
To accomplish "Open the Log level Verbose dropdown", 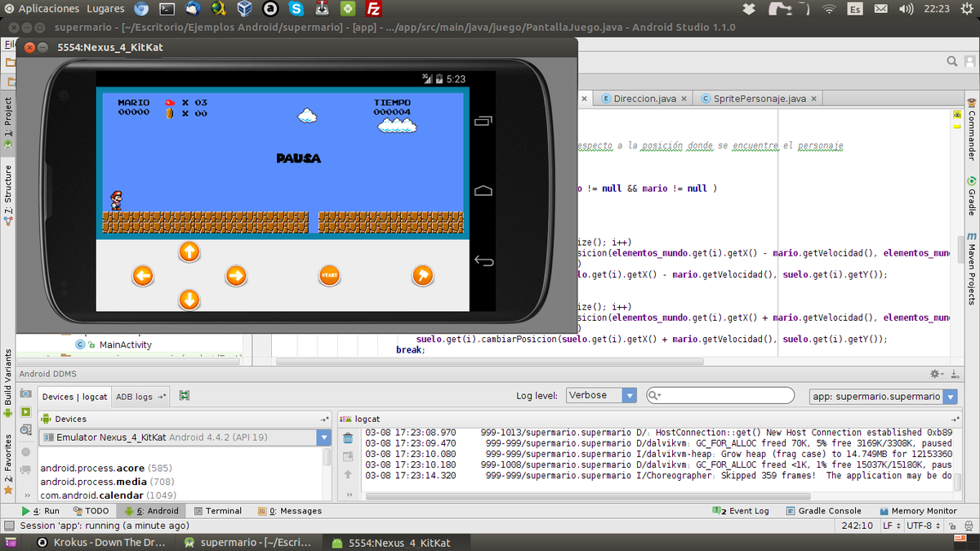I will pos(601,395).
